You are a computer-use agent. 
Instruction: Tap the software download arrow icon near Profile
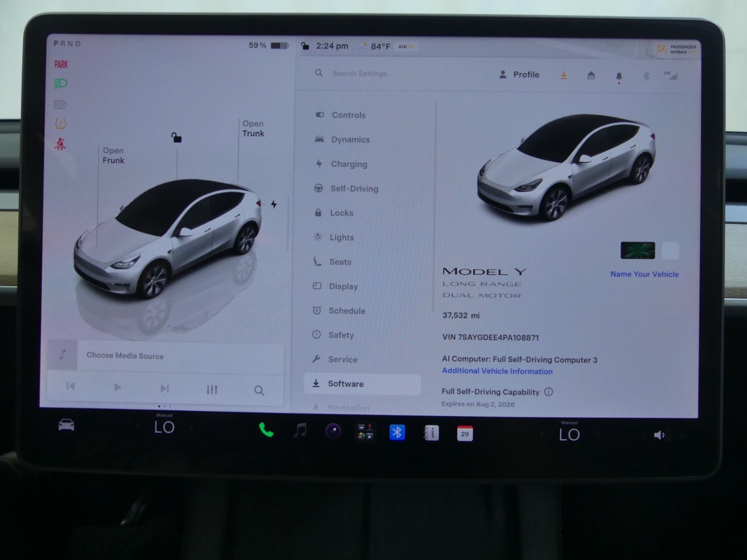tap(563, 76)
